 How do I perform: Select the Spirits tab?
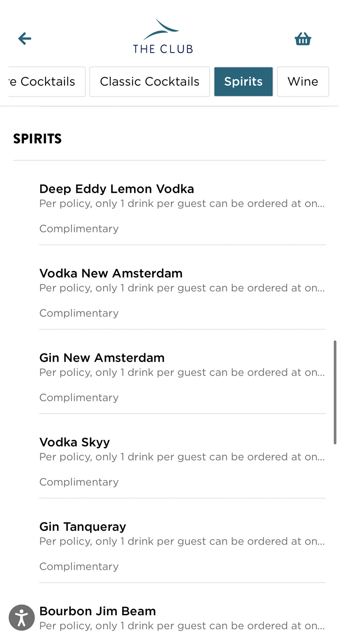tap(243, 82)
